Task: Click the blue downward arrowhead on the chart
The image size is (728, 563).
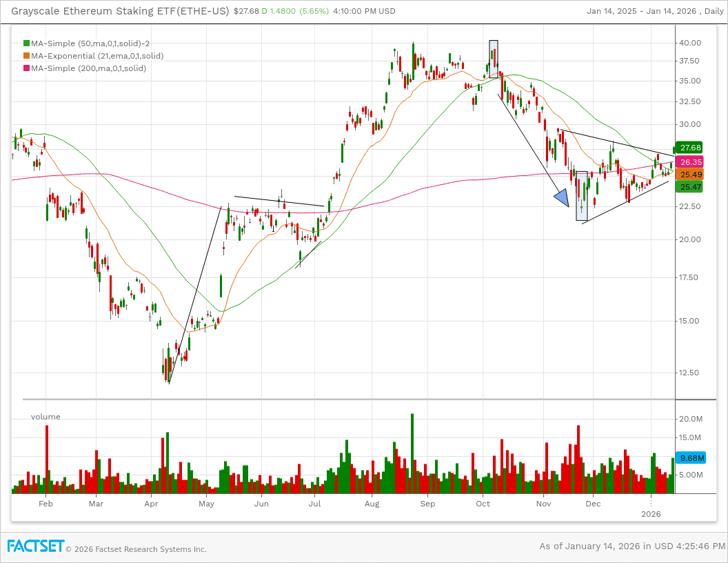Action: click(562, 198)
